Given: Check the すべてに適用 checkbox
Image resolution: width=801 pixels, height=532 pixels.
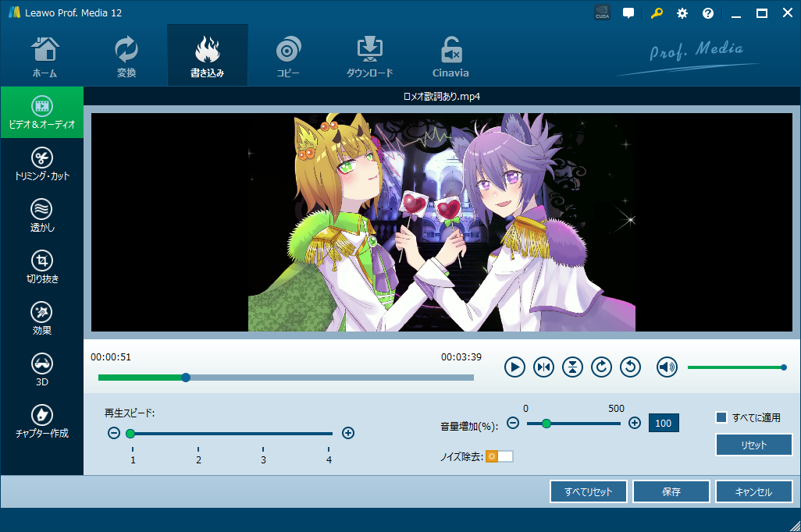Looking at the screenshot, I should pos(721,417).
